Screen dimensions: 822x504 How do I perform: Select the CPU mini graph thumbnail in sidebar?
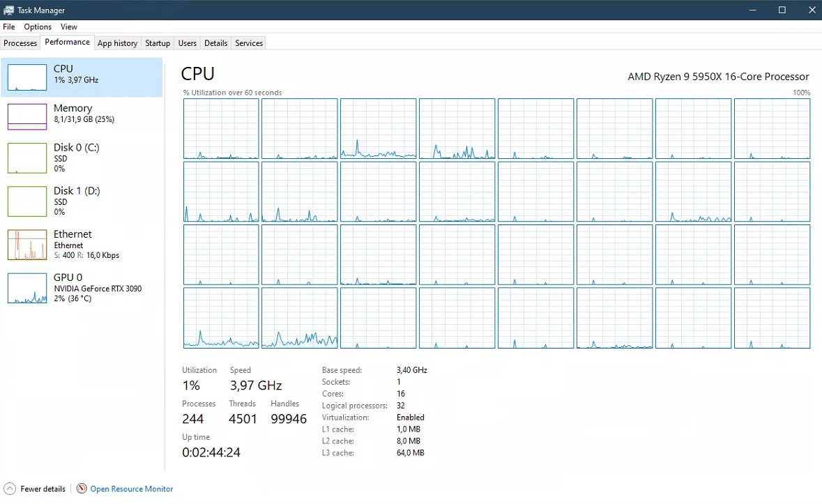click(x=26, y=77)
